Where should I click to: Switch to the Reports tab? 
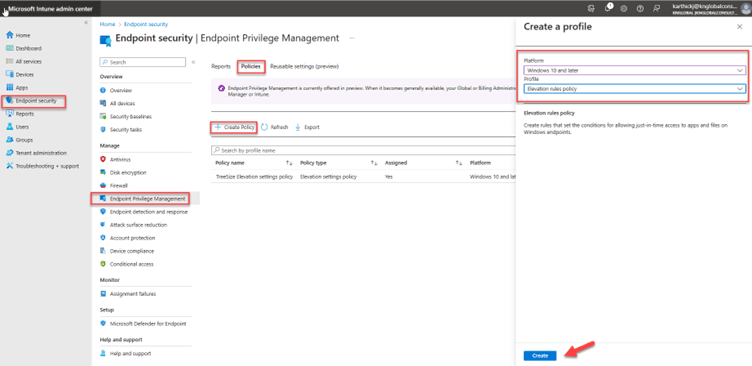[x=221, y=67]
